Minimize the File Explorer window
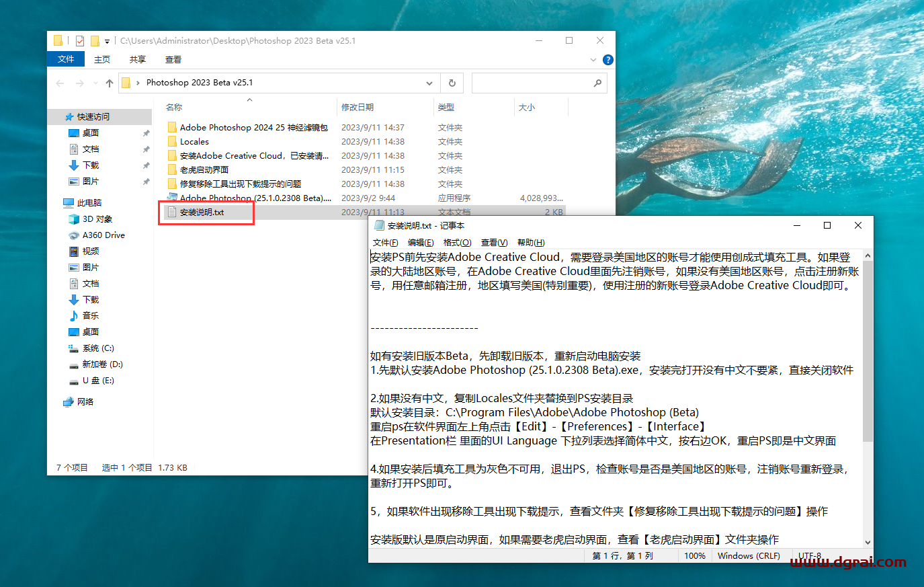 pyautogui.click(x=539, y=40)
